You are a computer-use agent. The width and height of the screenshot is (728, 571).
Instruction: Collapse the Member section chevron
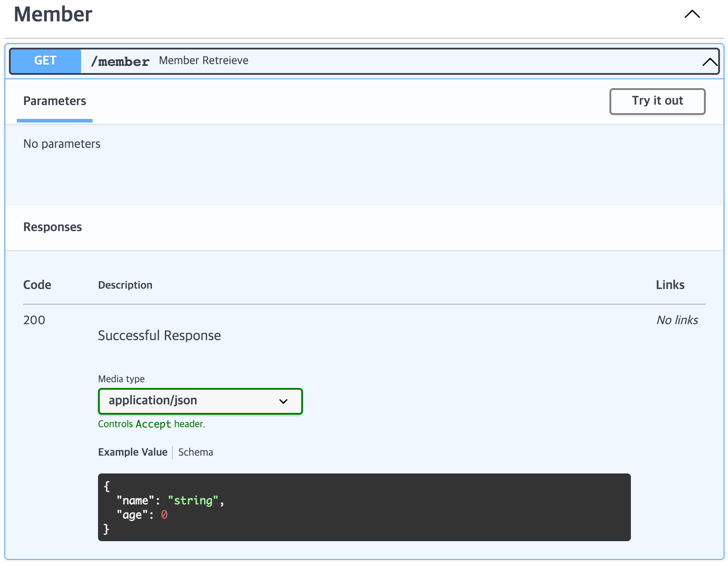tap(692, 14)
